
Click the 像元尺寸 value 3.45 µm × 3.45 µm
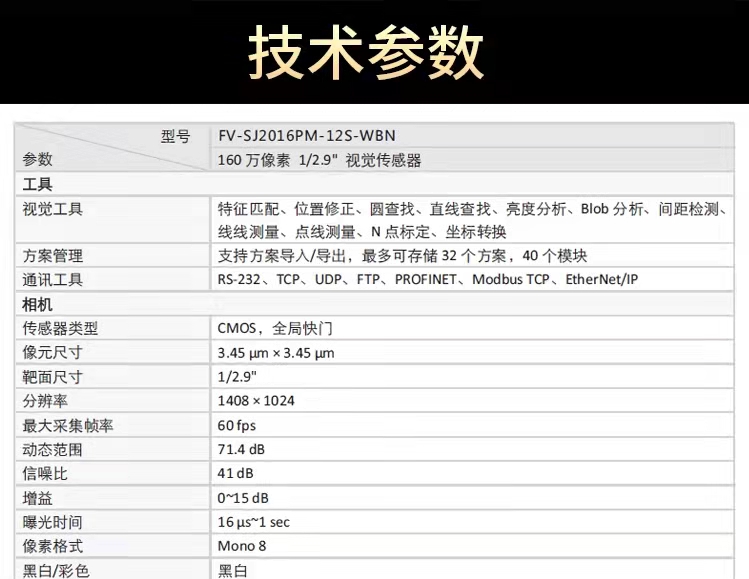[276, 352]
